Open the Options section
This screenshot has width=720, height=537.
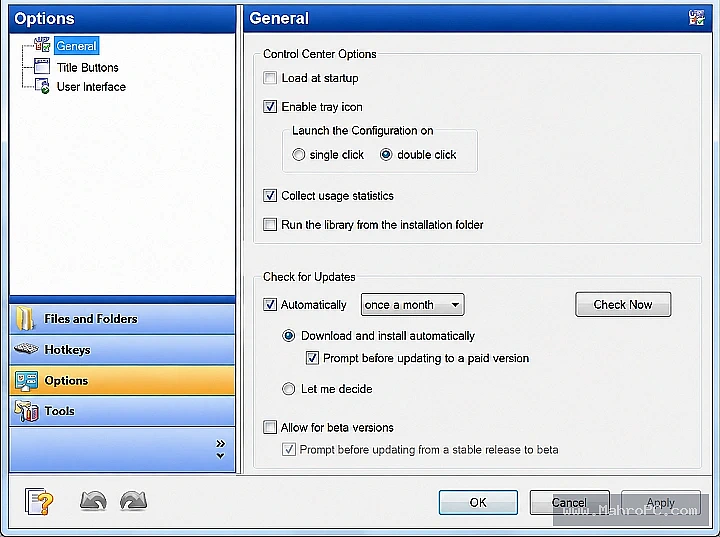point(122,380)
